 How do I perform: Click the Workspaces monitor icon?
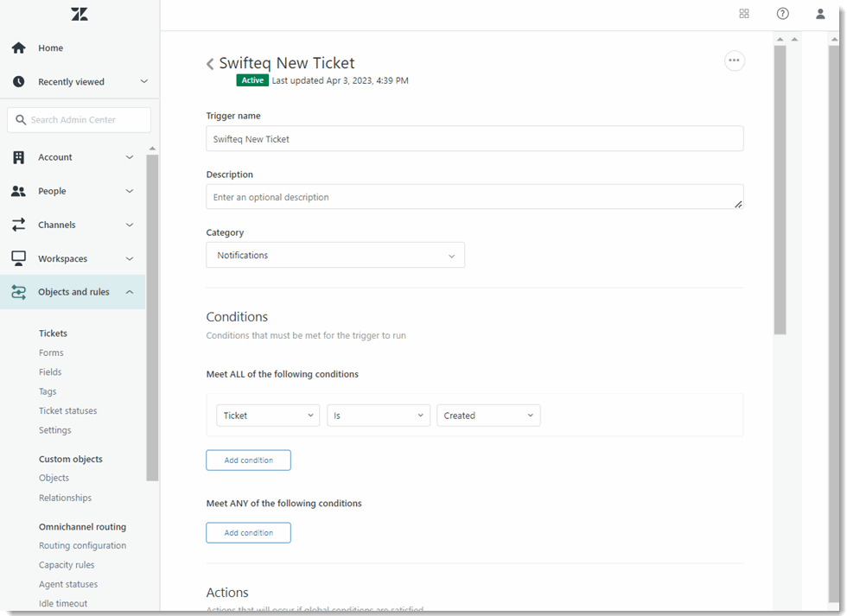(18, 258)
